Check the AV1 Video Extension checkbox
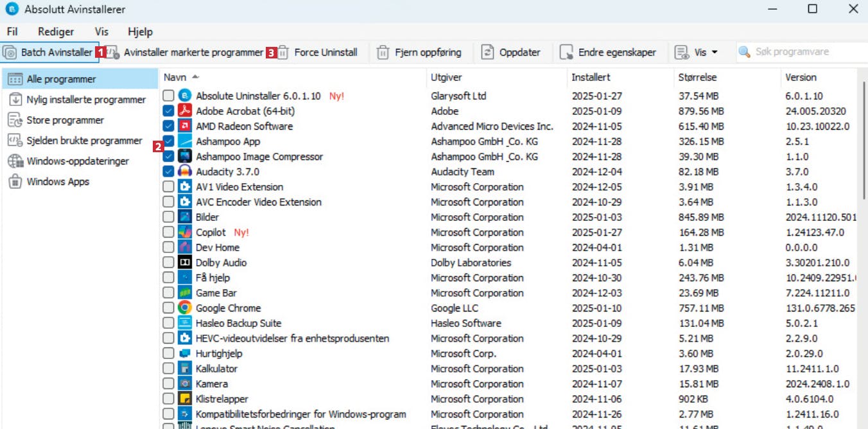The height and width of the screenshot is (429, 868). point(168,187)
